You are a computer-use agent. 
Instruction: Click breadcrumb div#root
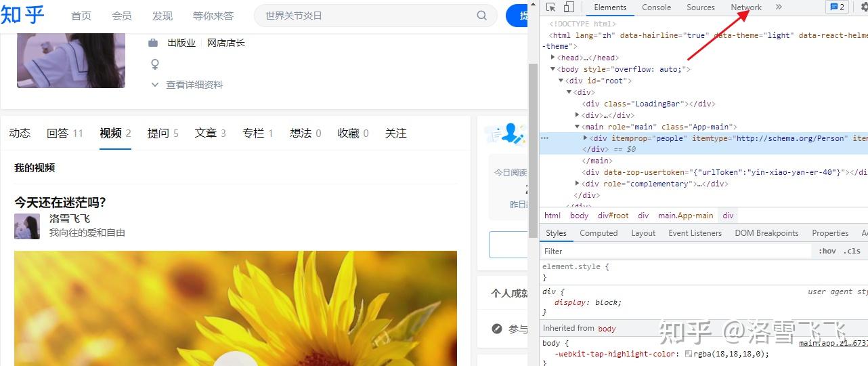(x=613, y=216)
